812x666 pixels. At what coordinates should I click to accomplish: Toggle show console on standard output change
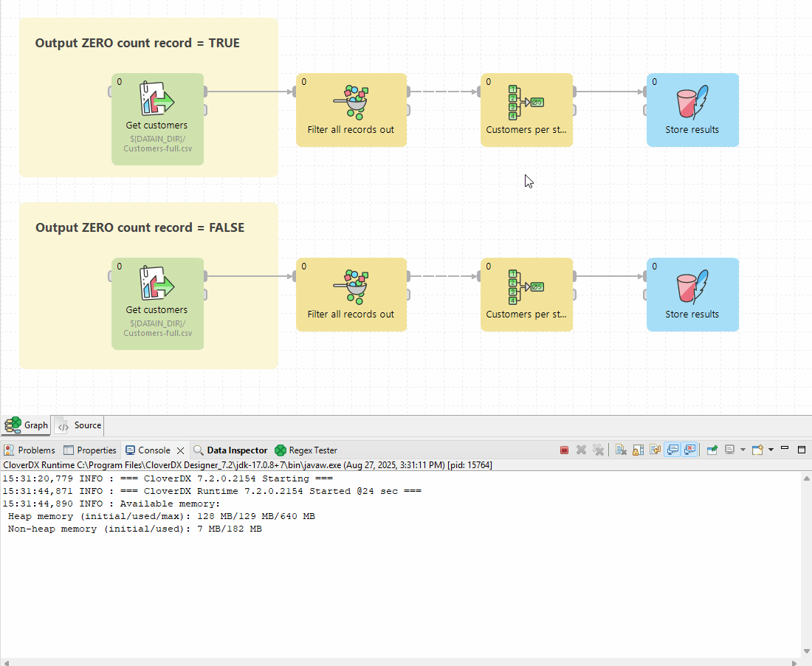coord(672,450)
